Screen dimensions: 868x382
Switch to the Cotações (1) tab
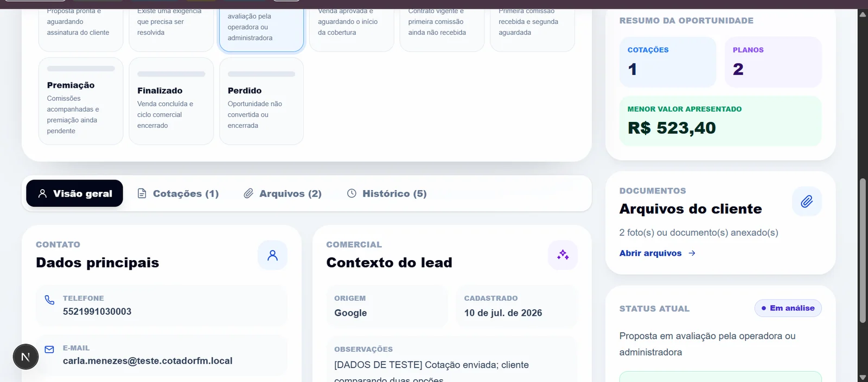click(178, 193)
